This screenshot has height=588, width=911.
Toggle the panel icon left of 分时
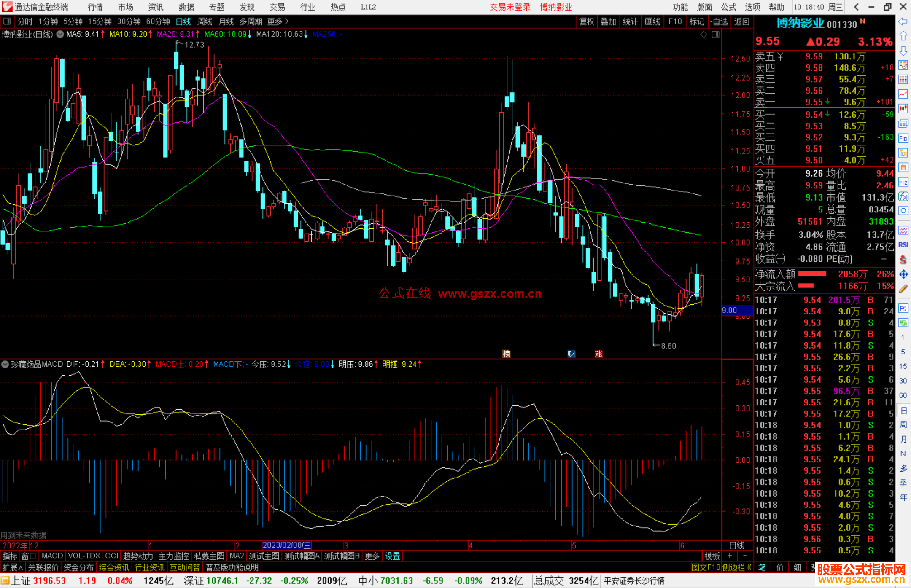click(7, 21)
